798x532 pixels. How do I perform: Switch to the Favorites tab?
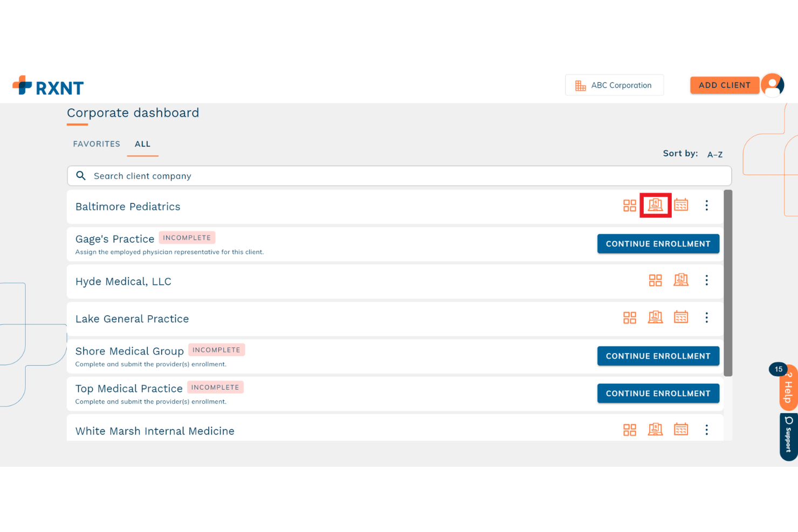(97, 144)
